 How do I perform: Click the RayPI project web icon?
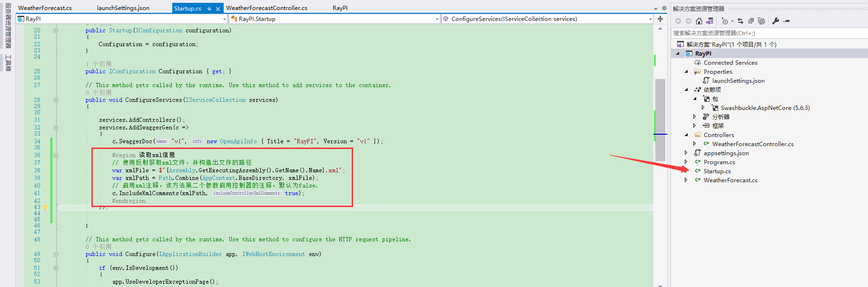689,53
